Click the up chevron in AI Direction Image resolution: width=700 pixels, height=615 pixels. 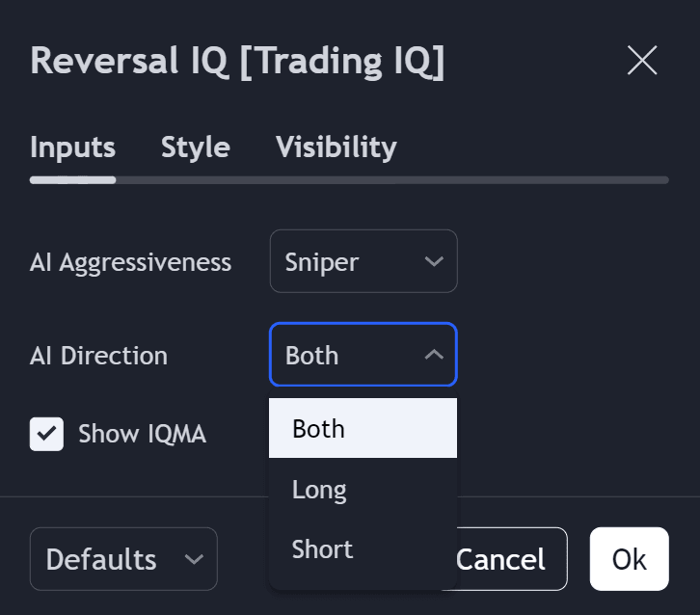click(x=434, y=355)
